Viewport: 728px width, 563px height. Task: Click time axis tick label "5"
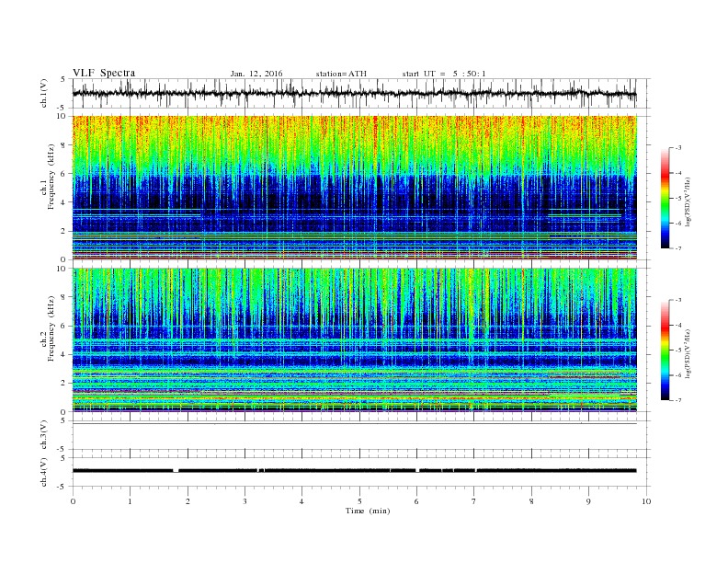point(359,501)
